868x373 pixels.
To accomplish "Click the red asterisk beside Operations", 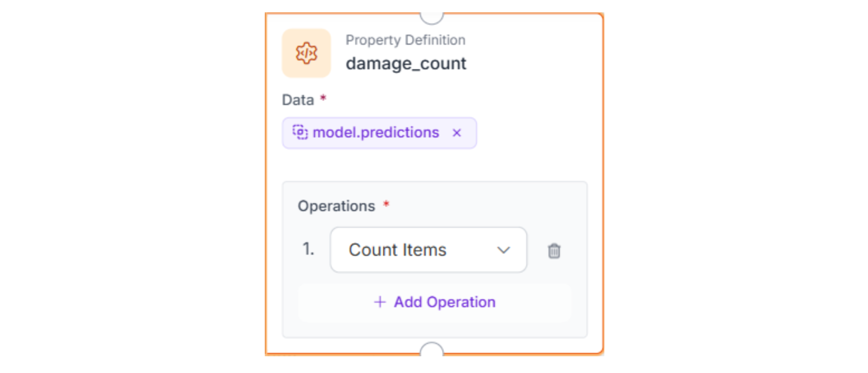I will [386, 205].
